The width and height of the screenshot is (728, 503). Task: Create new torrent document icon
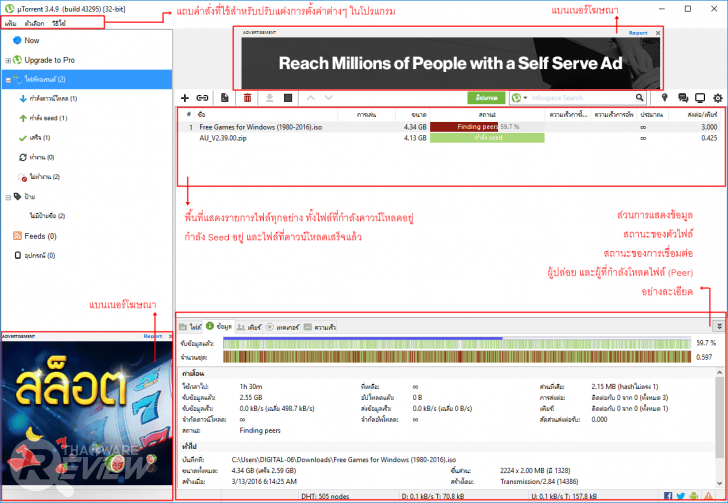[225, 98]
